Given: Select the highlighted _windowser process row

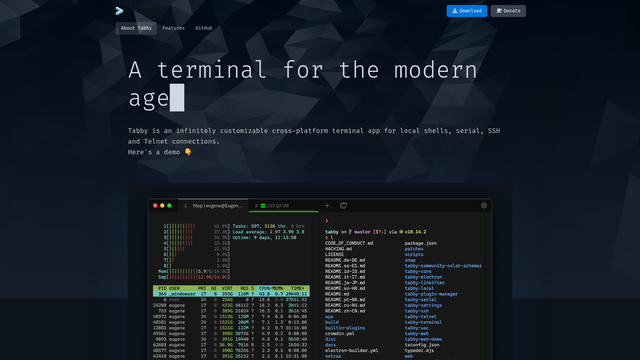Looking at the screenshot, I should click(231, 294).
